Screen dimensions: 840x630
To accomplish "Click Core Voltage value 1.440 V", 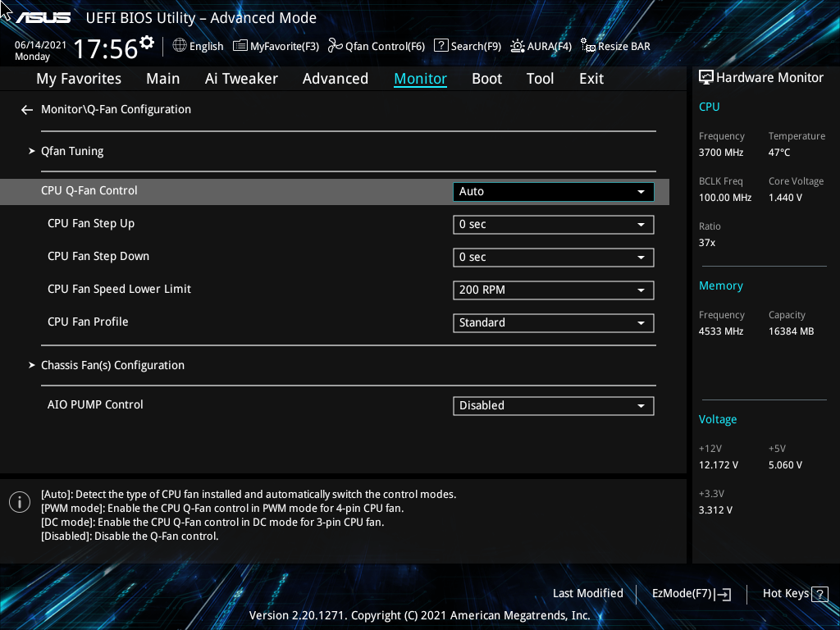I will click(x=785, y=198).
